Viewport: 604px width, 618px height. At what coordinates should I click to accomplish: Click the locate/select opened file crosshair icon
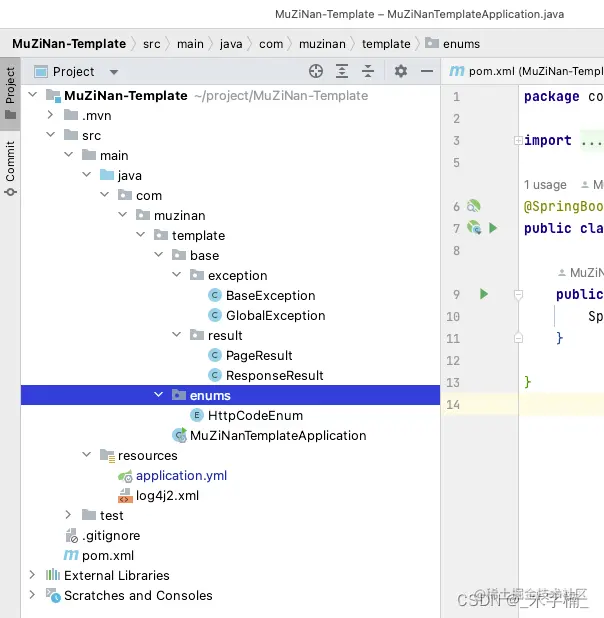point(316,71)
